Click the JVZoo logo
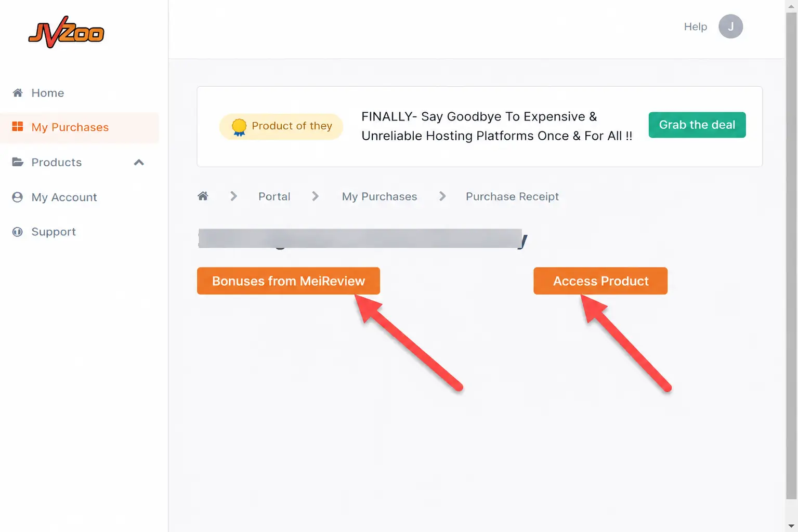 (x=66, y=32)
